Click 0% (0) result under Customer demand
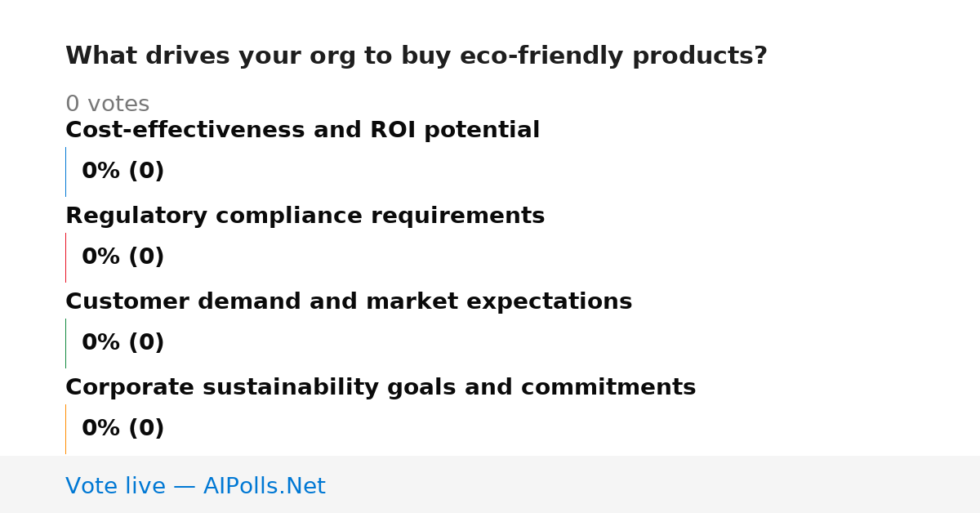Image resolution: width=980 pixels, height=513 pixels. (122, 342)
